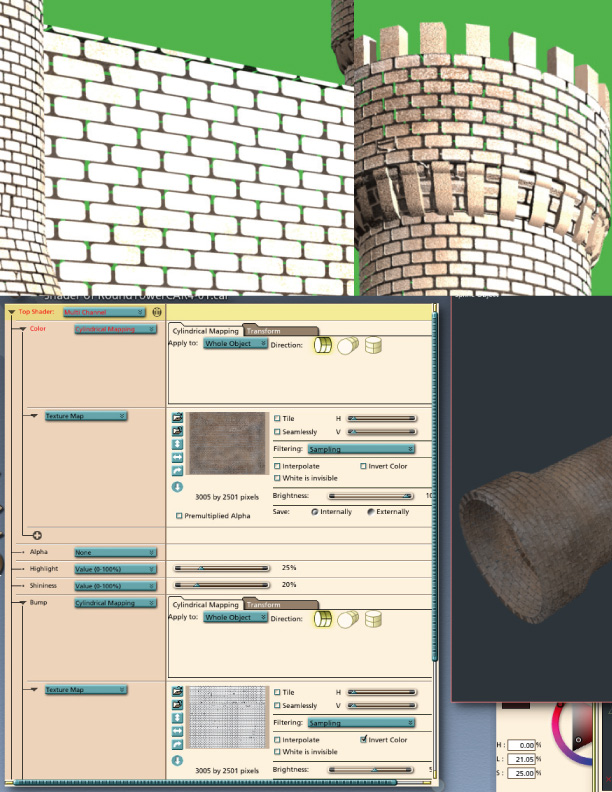This screenshot has width=612, height=792.
Task: Select the third direction icon in Bump mapping
Action: click(373, 619)
